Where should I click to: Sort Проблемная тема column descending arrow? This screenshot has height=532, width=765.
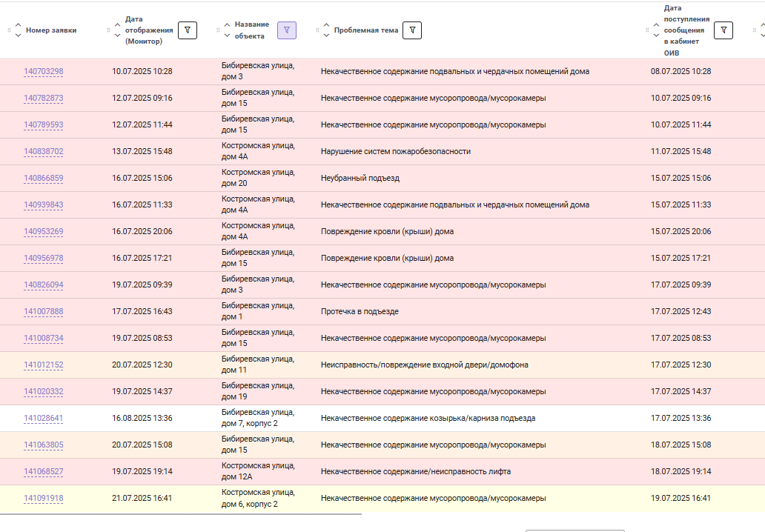click(x=326, y=35)
